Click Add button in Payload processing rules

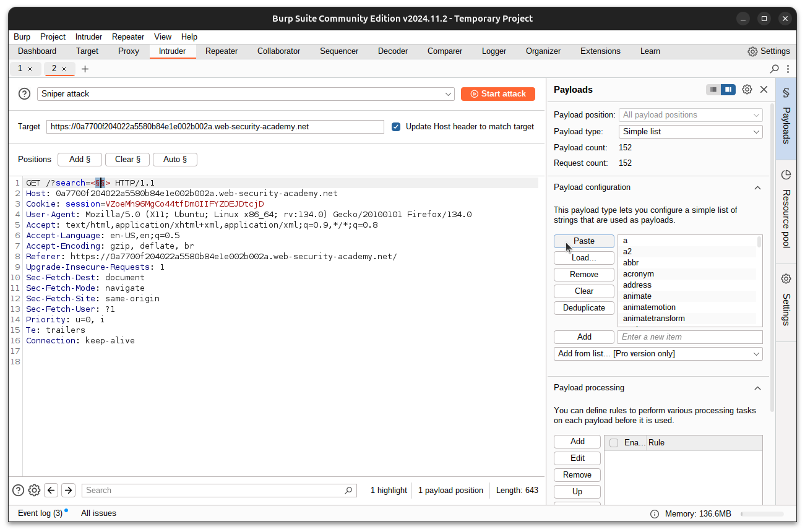pyautogui.click(x=577, y=442)
